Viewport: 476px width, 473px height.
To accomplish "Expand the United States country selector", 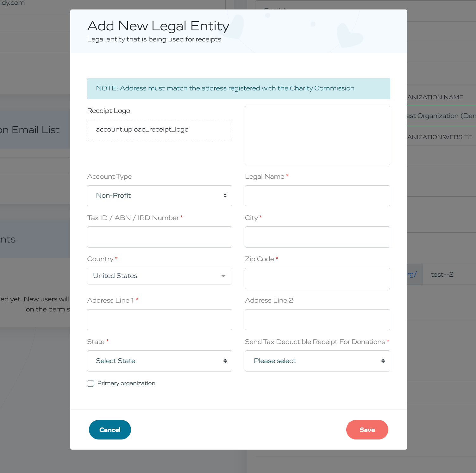I will click(160, 276).
